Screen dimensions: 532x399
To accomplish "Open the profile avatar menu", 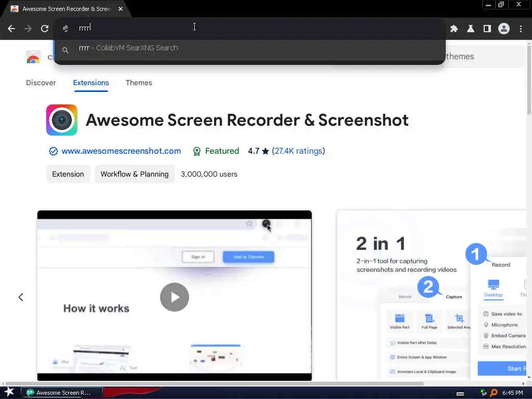I will pos(504,29).
